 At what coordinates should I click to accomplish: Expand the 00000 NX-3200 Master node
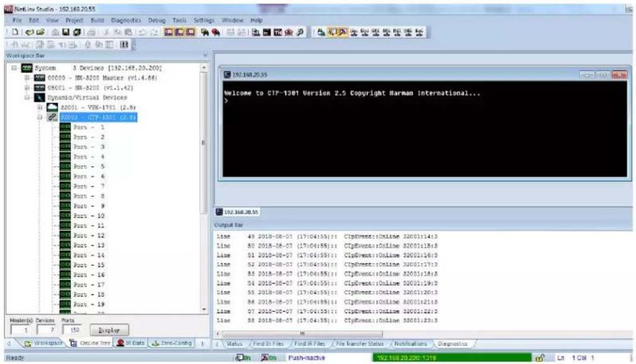click(x=27, y=78)
